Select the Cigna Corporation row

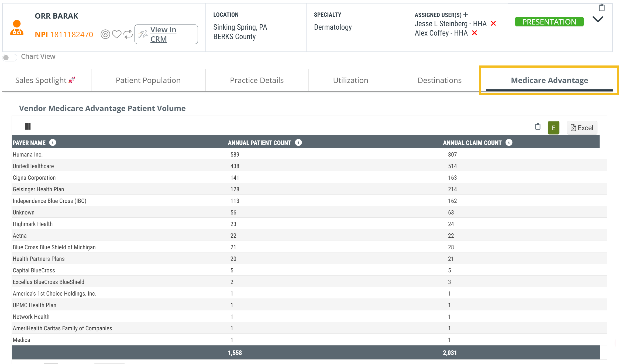point(309,178)
